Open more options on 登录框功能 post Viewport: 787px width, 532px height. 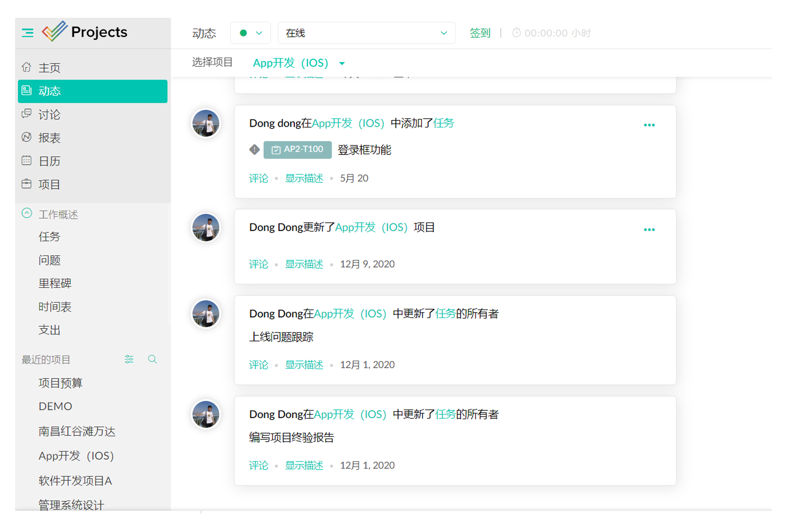point(649,125)
